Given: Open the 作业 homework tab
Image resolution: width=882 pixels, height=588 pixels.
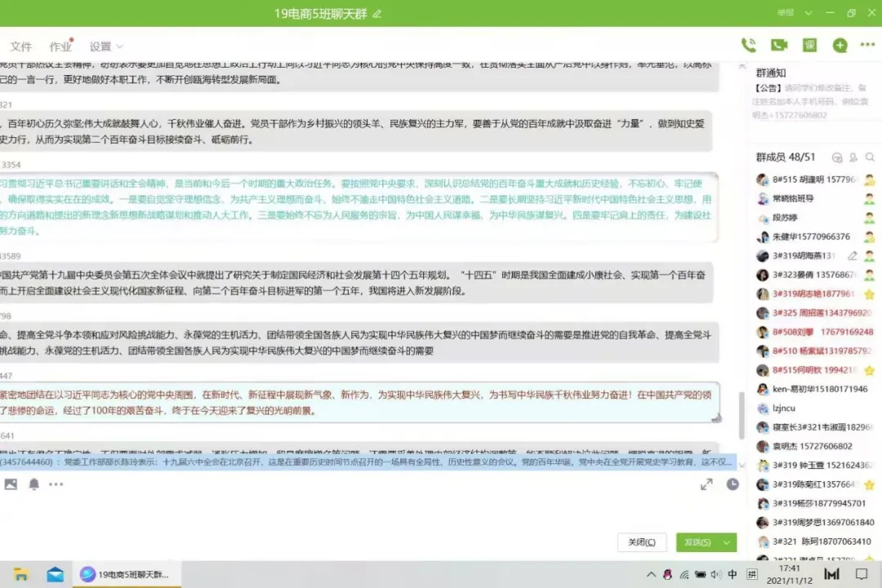Looking at the screenshot, I should (x=60, y=47).
